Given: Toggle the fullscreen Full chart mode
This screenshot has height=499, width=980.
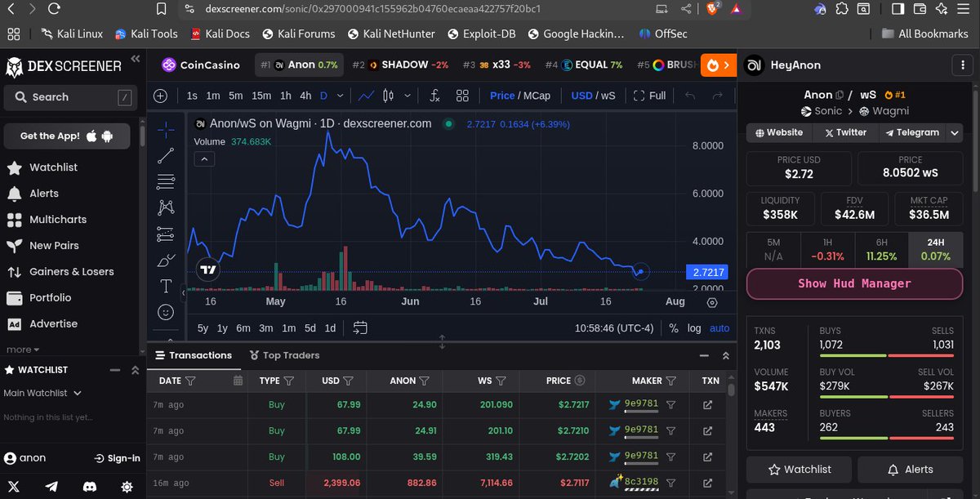Looking at the screenshot, I should coord(650,96).
